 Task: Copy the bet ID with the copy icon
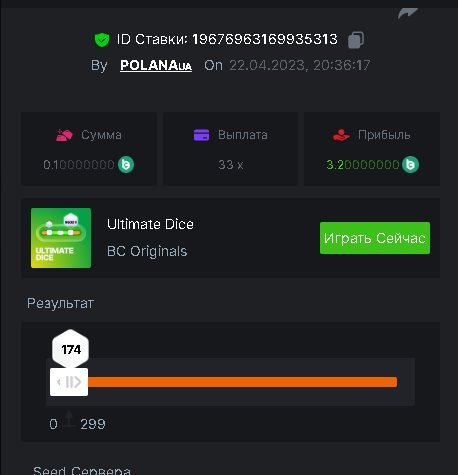coord(356,40)
